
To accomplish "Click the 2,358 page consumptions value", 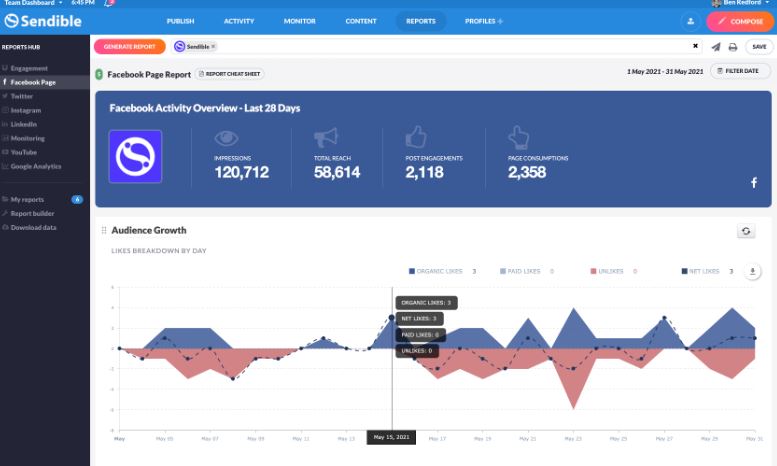I will 527,172.
